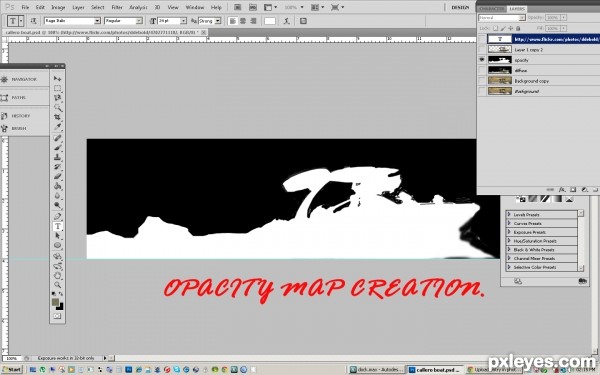Viewport: 600px width, 375px height.
Task: Select the Hand tool
Action: point(57,276)
